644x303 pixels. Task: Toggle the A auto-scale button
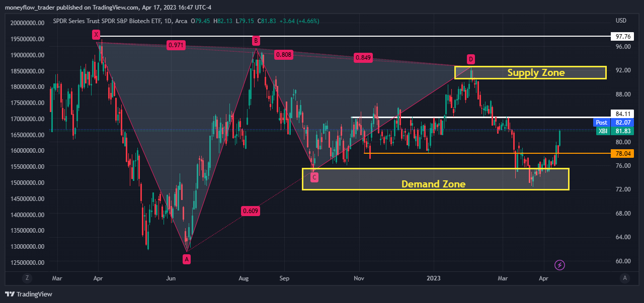point(624,278)
